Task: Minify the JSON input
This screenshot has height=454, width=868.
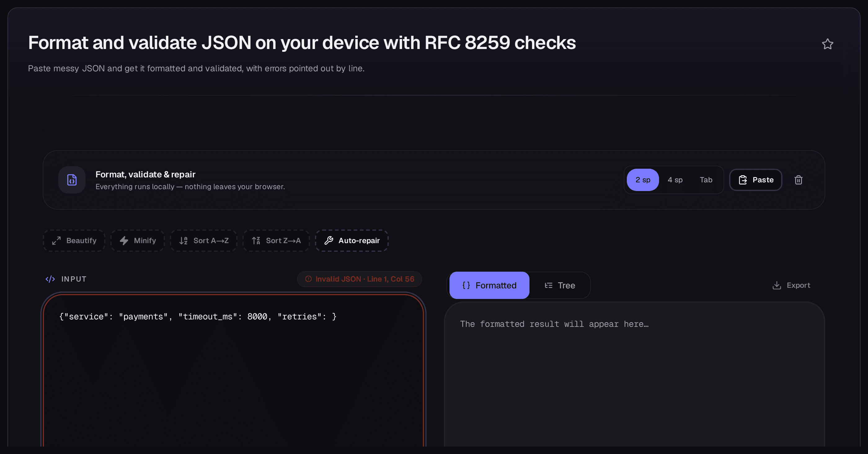Action: pos(137,241)
